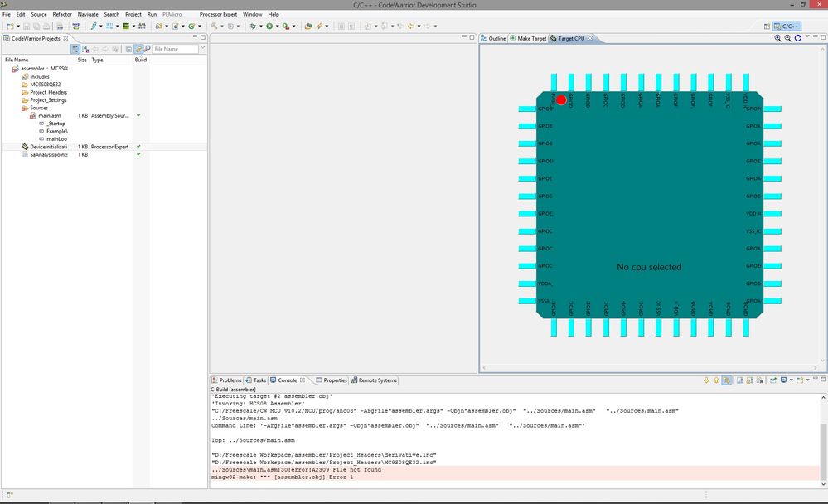Zoom out of the Target CPU view
The height and width of the screenshot is (504, 828).
pos(787,38)
